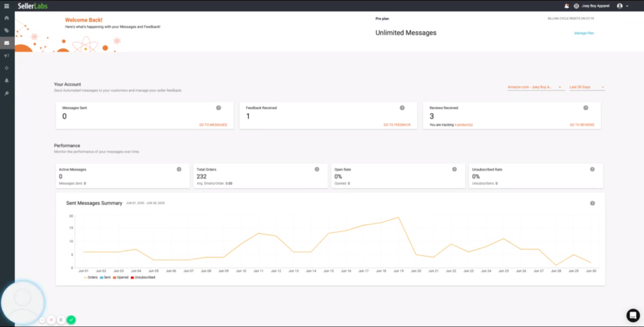Click the green checkmark finish recording button

click(71, 320)
